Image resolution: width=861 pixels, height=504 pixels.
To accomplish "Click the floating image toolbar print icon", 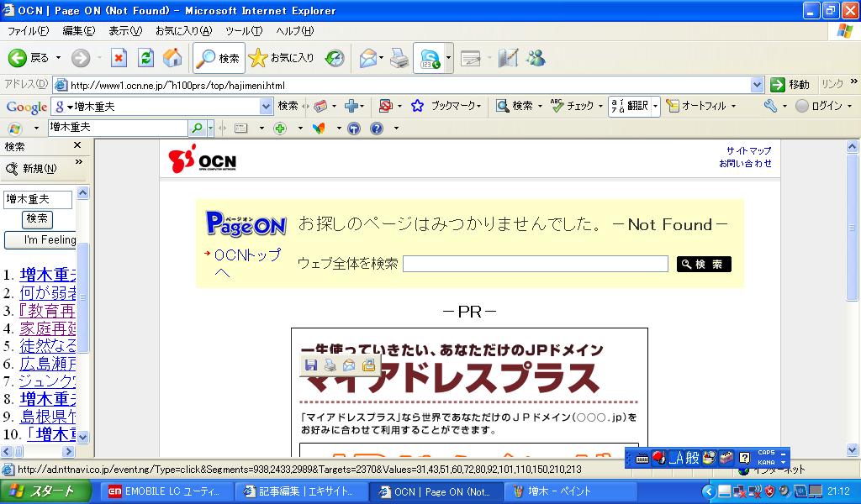I will tap(330, 365).
